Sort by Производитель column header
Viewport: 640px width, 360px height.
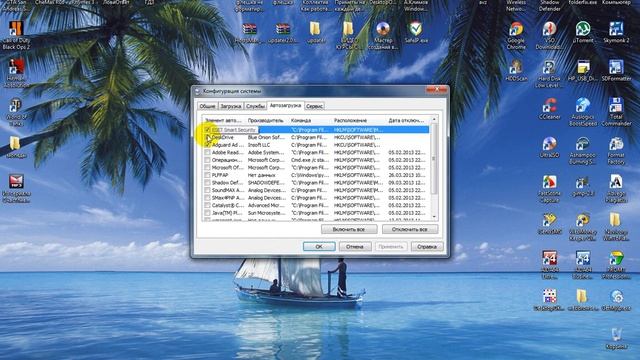coord(267,120)
